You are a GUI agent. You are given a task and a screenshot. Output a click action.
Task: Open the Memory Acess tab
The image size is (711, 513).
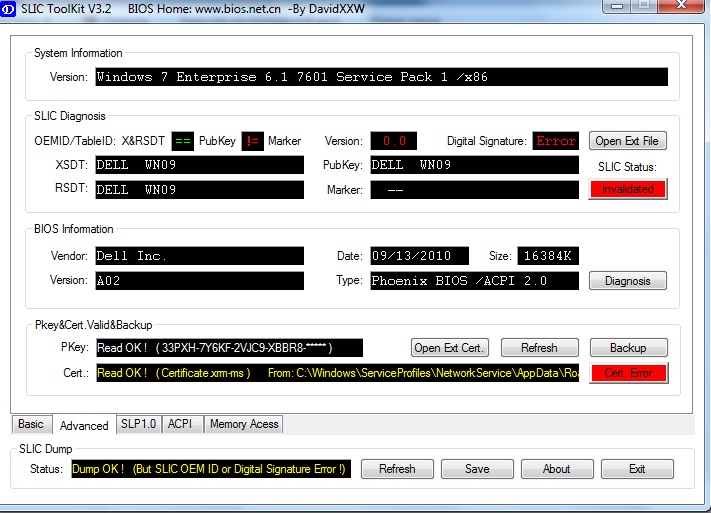[x=243, y=424]
